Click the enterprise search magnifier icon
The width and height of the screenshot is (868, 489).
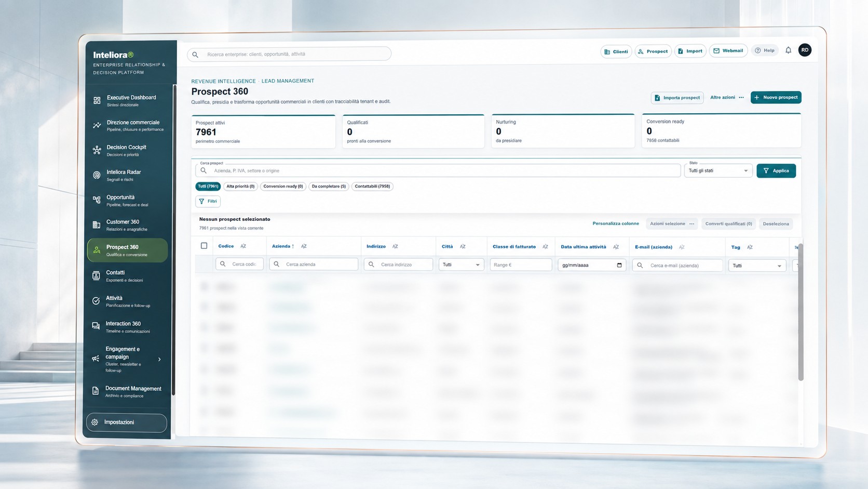(195, 54)
